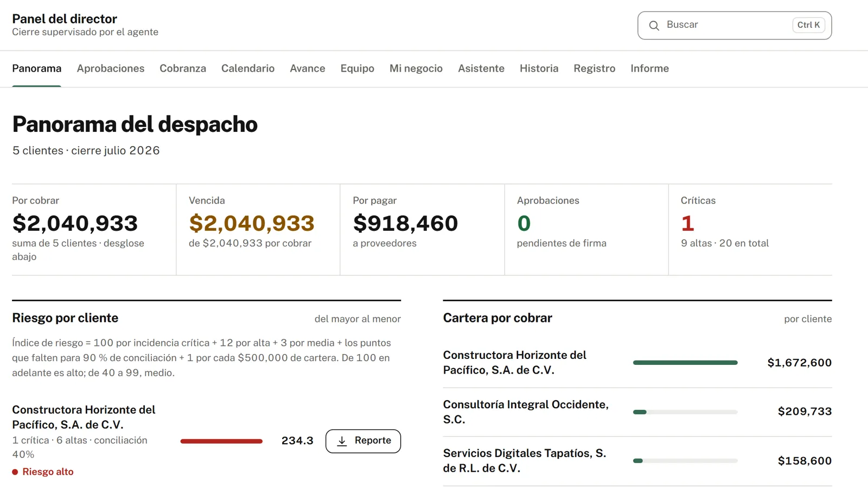This screenshot has width=868, height=487.
Task: Click Constructora Horizonte name in Cartera por cobrar
Action: tap(515, 363)
